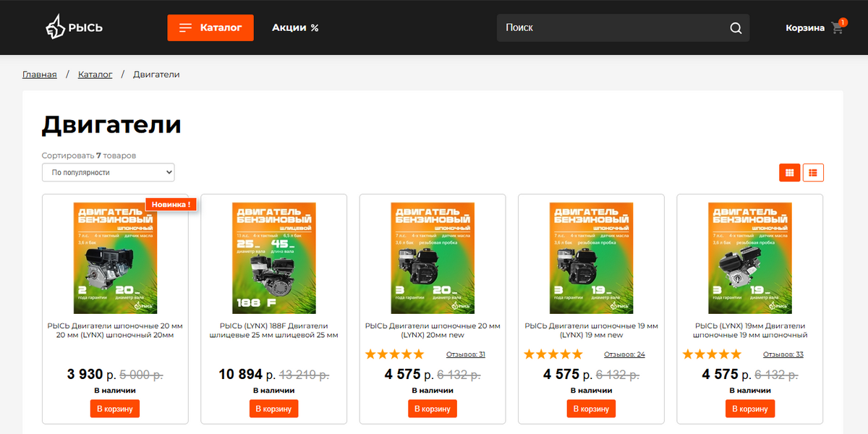Click star rating of 19 mm new engine
The width and height of the screenshot is (868, 434).
pyautogui.click(x=553, y=354)
